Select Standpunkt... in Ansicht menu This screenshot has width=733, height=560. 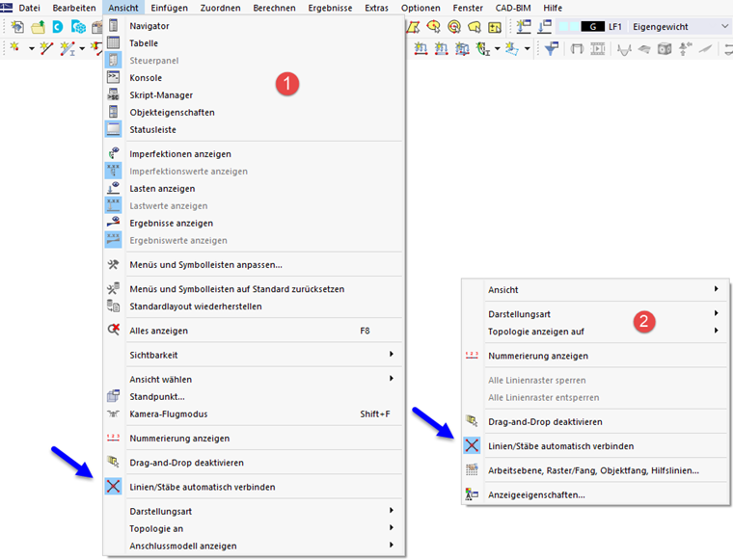point(253,396)
